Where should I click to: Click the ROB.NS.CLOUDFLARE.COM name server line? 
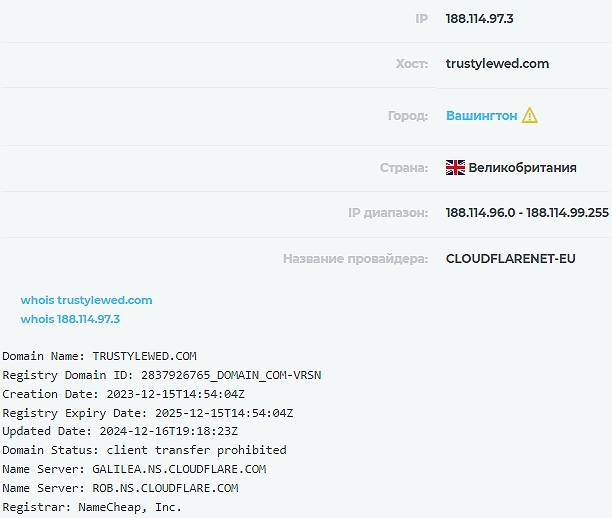[120, 488]
